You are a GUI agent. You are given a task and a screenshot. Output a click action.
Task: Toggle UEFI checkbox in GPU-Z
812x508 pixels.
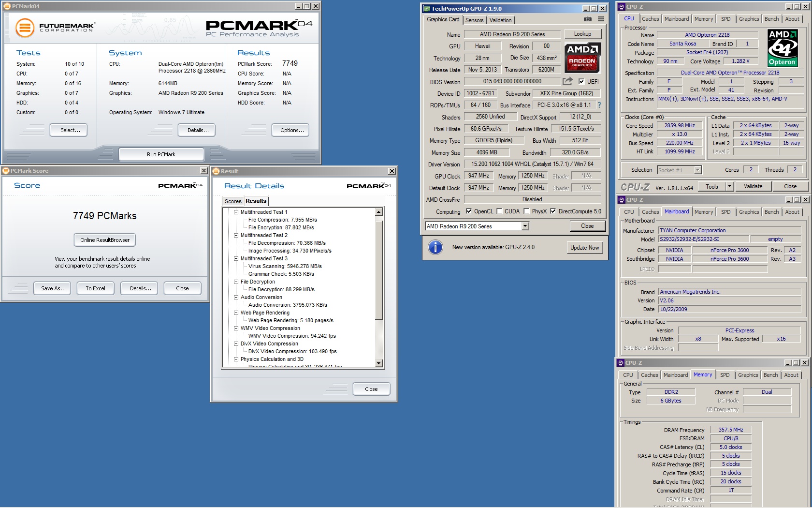pos(581,81)
